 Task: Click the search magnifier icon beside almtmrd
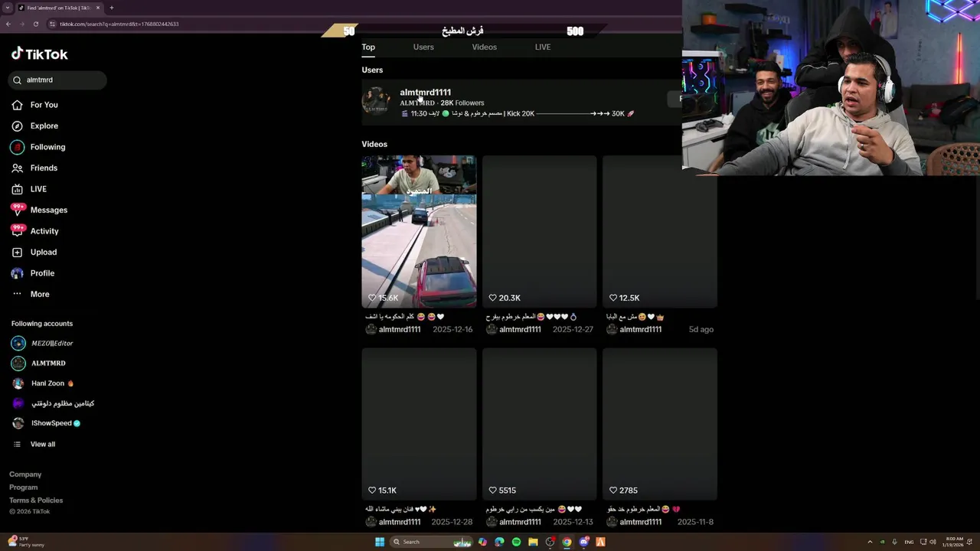pos(18,80)
